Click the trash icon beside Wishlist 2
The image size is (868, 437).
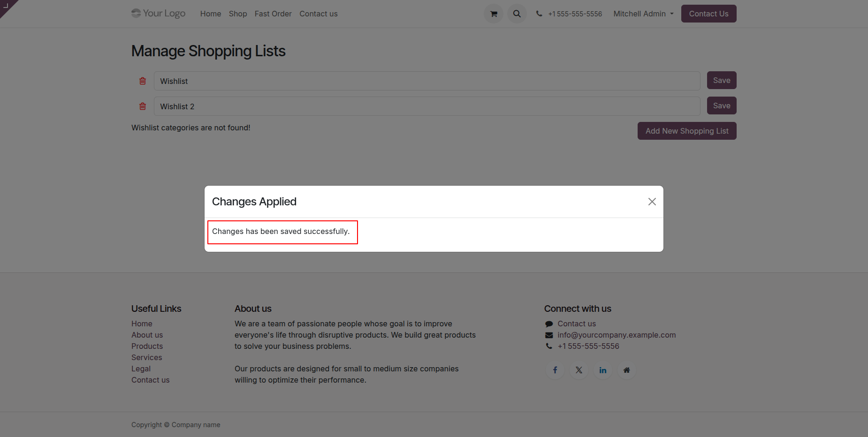click(143, 106)
